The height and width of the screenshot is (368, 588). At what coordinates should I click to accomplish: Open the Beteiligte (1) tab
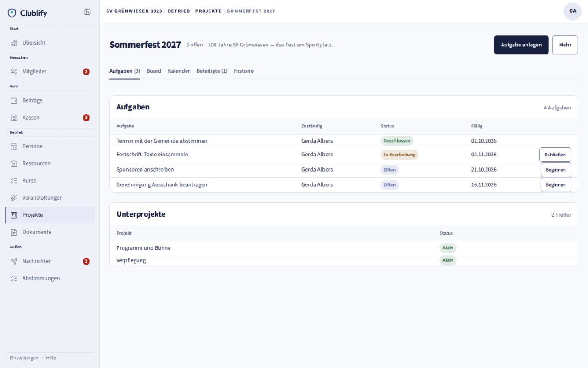click(x=212, y=71)
